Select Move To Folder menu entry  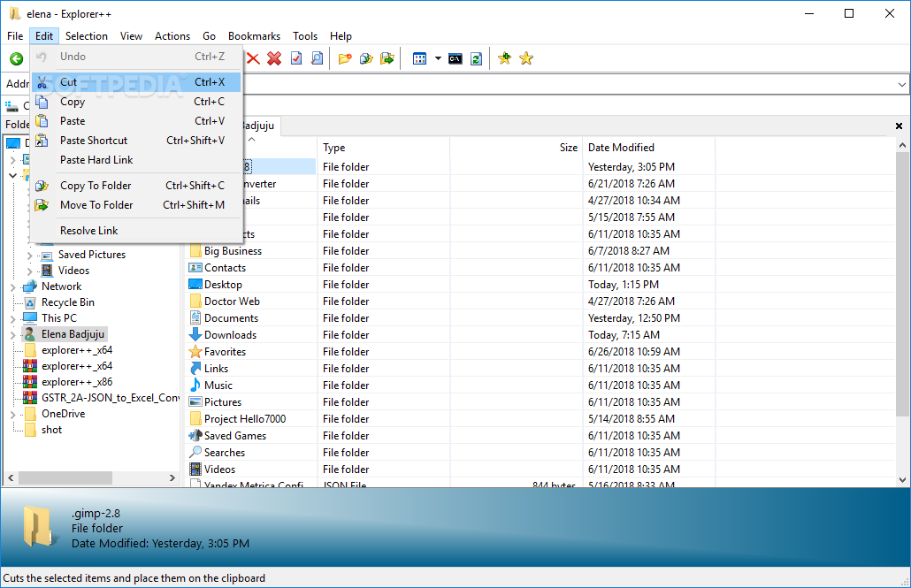coord(136,205)
